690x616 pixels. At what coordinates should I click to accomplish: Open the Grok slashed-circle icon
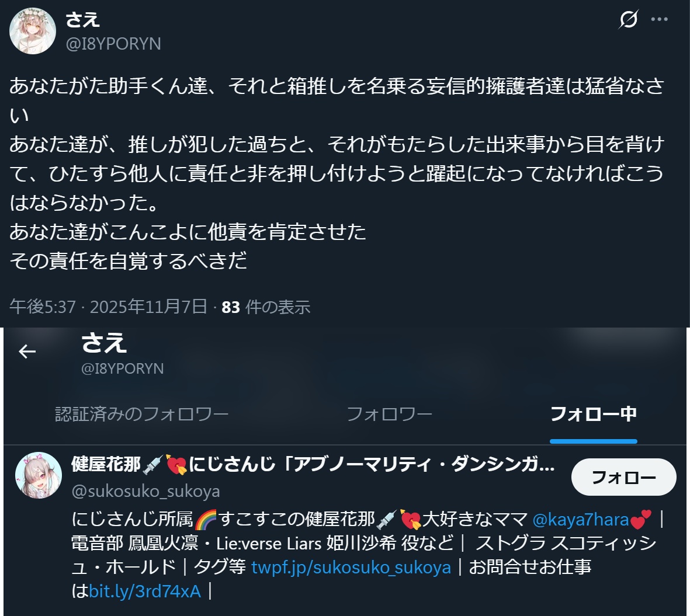[x=629, y=19]
